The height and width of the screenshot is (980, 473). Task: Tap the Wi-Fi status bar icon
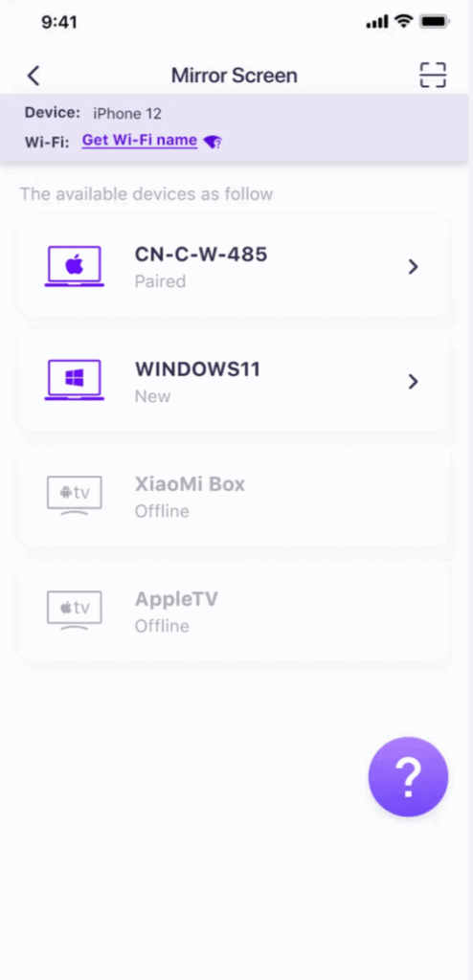[x=405, y=22]
